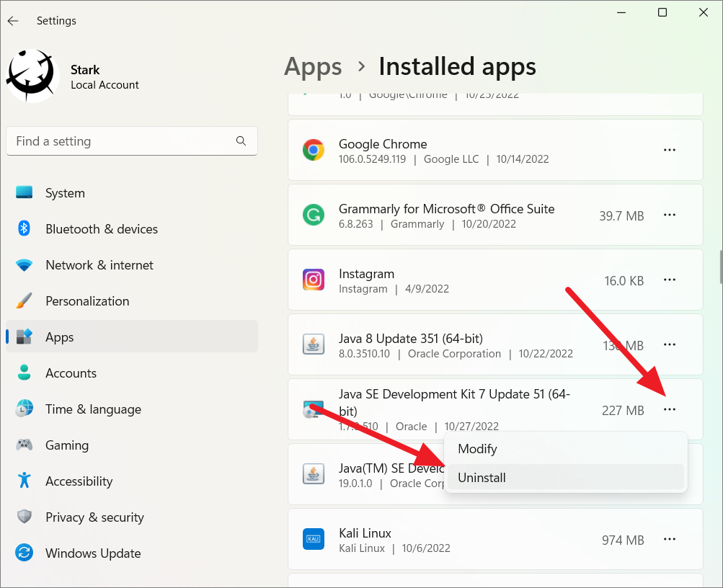Open Network & internet settings
The width and height of the screenshot is (723, 588).
pyautogui.click(x=132, y=265)
